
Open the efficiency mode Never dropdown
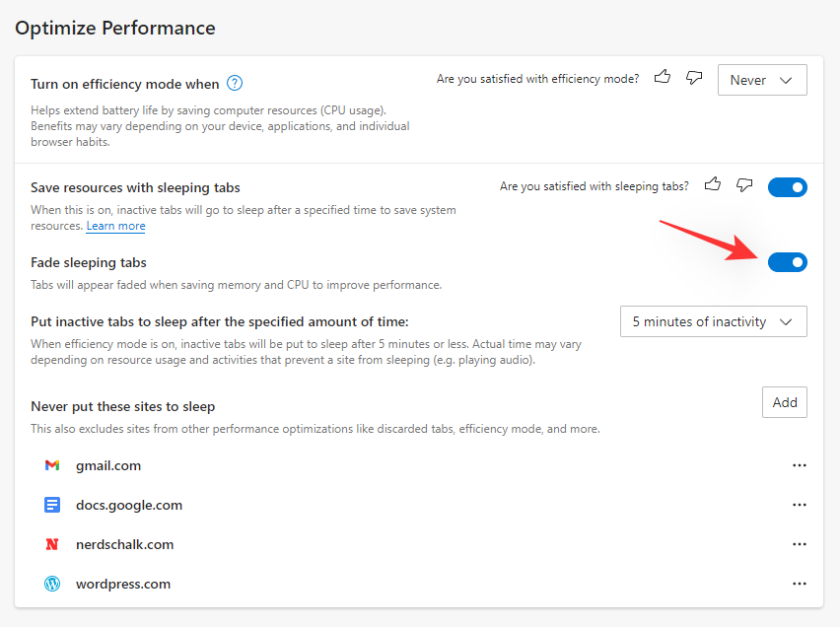(x=762, y=80)
